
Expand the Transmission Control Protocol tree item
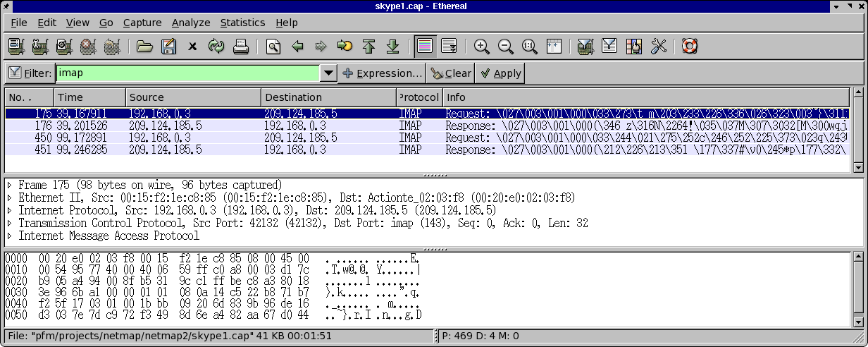click(x=10, y=224)
